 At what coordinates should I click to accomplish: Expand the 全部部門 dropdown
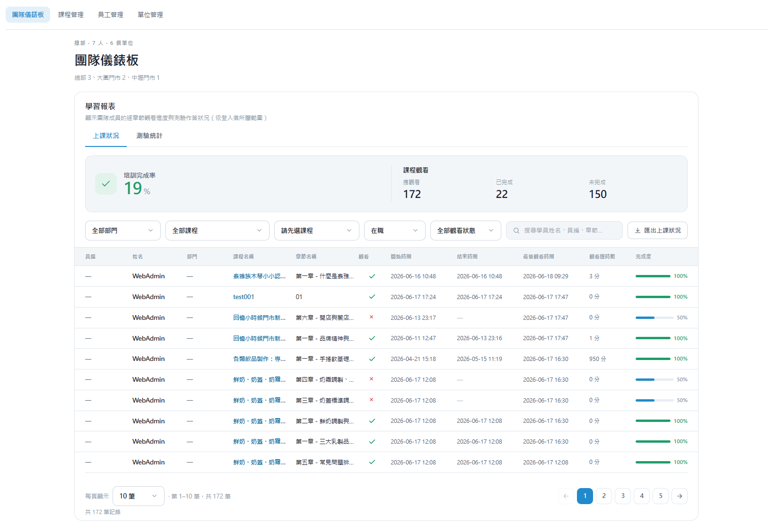pyautogui.click(x=123, y=231)
